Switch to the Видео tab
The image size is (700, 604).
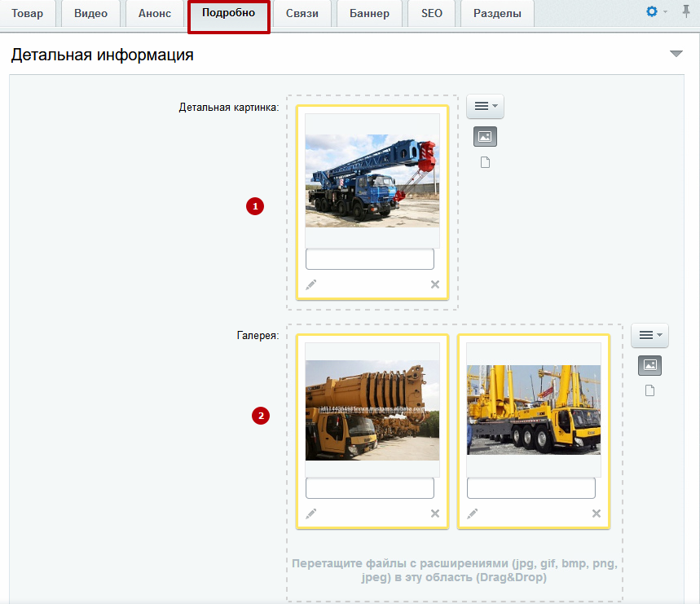tap(90, 13)
